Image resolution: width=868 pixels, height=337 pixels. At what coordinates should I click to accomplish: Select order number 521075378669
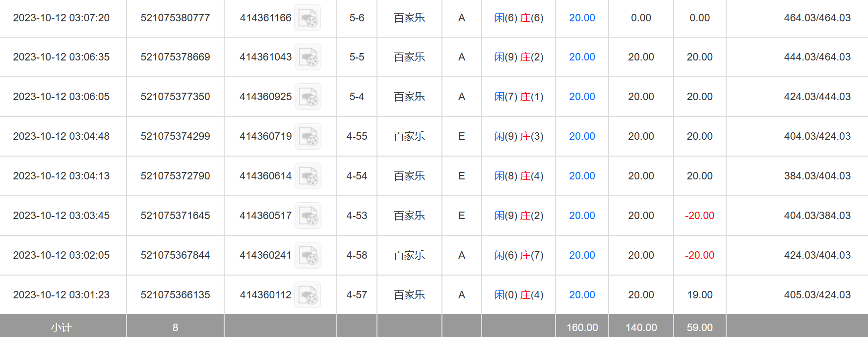pos(175,57)
